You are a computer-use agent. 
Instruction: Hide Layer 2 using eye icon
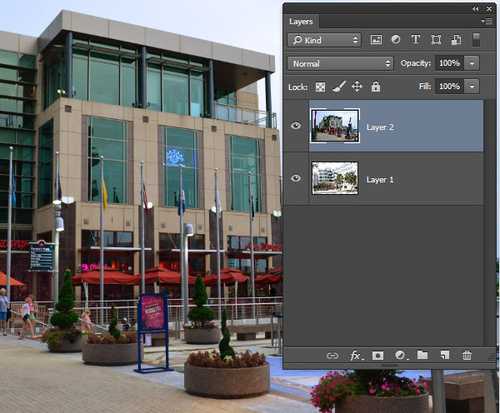pos(296,126)
